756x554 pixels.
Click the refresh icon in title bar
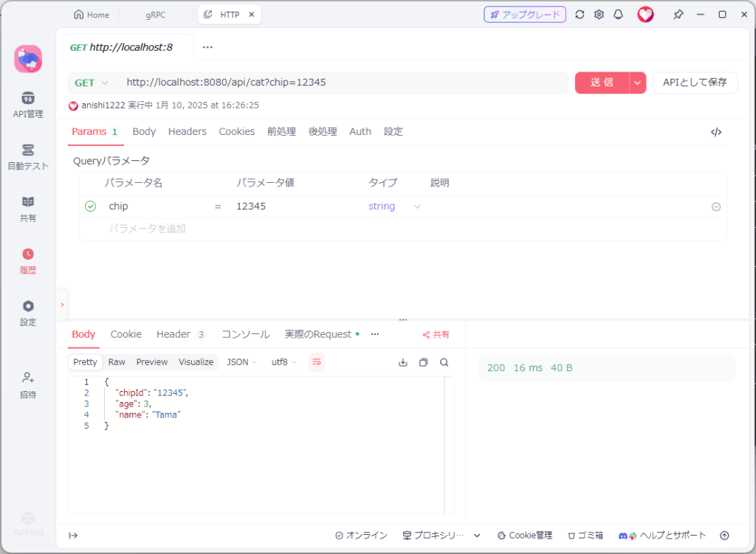tap(580, 15)
